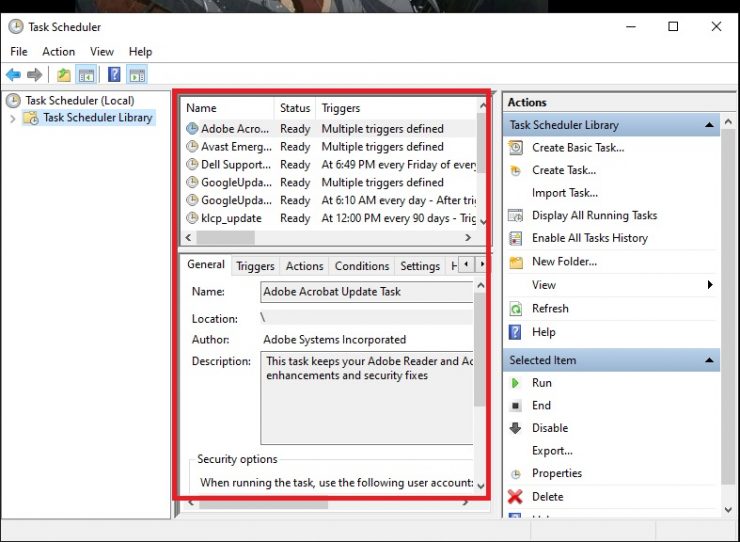Click the Disable down-arrow icon
The height and width of the screenshot is (542, 740).
pyautogui.click(x=515, y=428)
